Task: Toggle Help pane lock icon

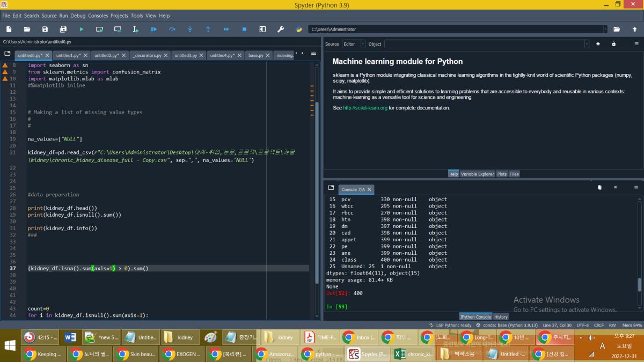Action: tap(613, 44)
